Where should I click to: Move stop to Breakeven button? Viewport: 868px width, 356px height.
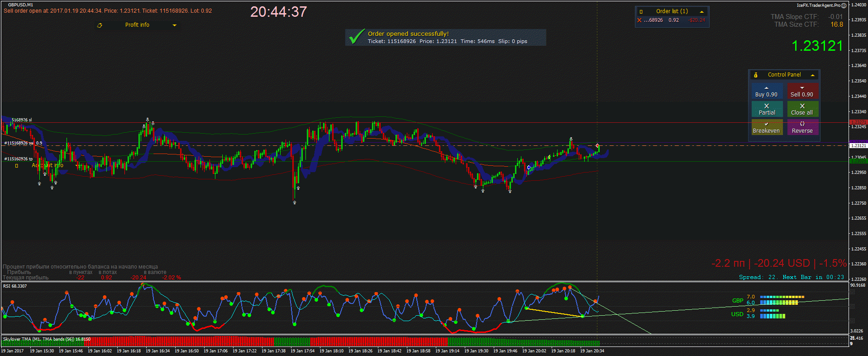tap(766, 127)
